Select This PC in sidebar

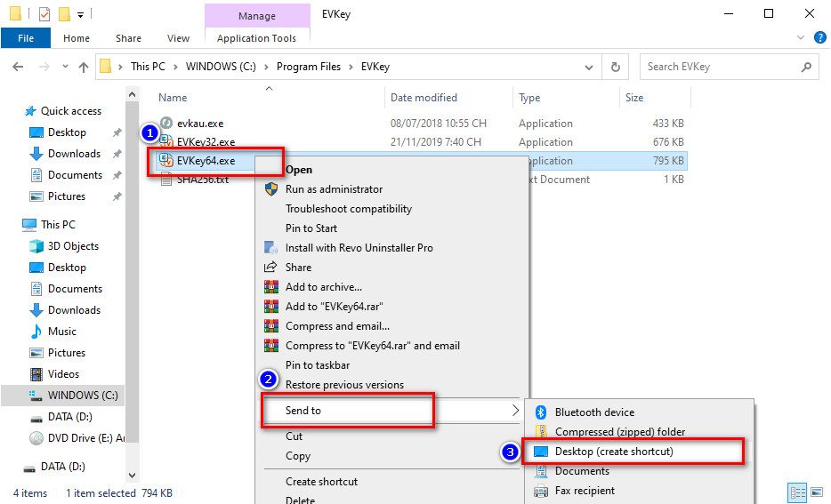pyautogui.click(x=59, y=225)
